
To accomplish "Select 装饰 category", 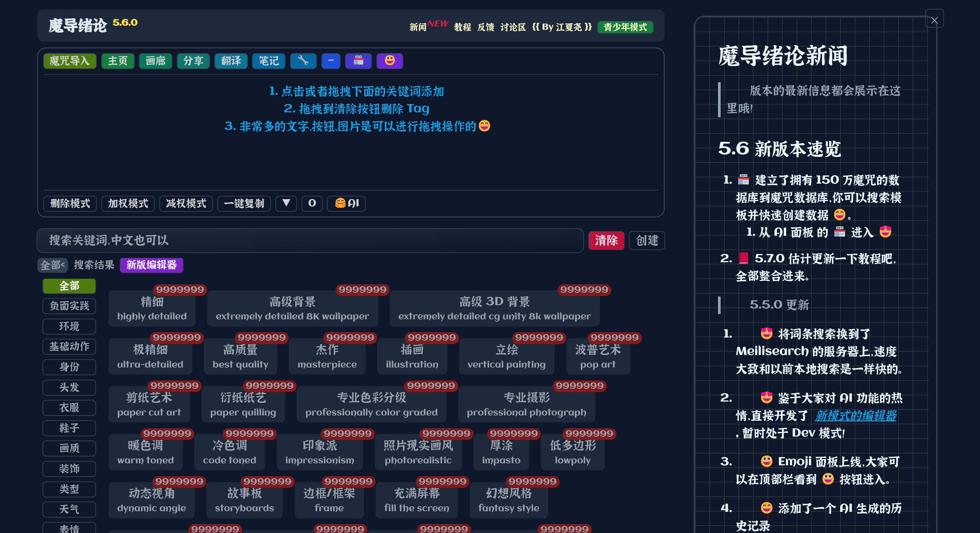I will point(69,469).
